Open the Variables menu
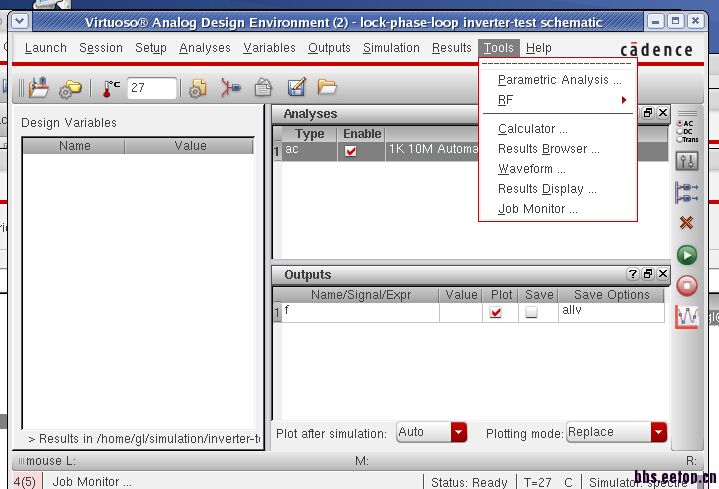The width and height of the screenshot is (719, 489). [270, 48]
